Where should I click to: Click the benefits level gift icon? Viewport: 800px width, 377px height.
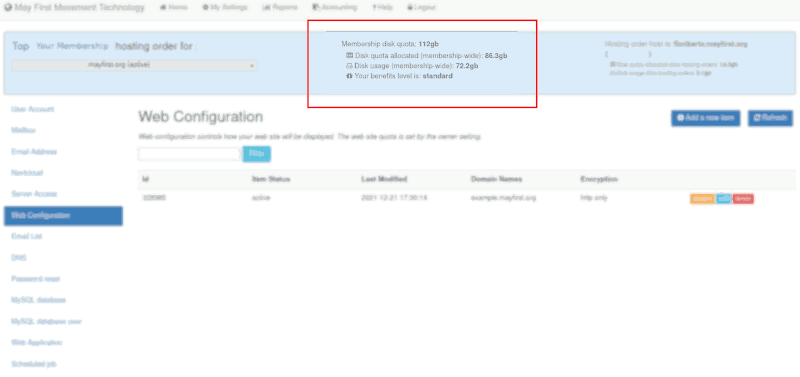point(349,76)
